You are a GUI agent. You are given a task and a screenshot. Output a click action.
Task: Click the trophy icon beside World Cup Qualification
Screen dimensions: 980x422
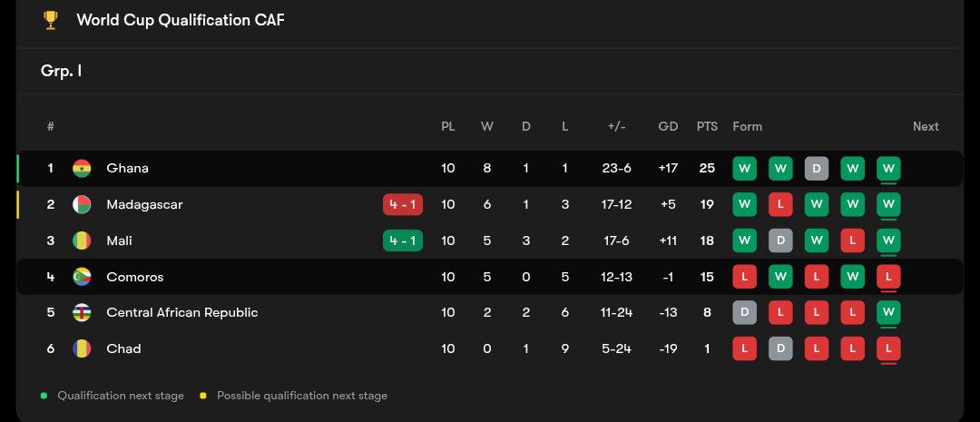(x=51, y=20)
